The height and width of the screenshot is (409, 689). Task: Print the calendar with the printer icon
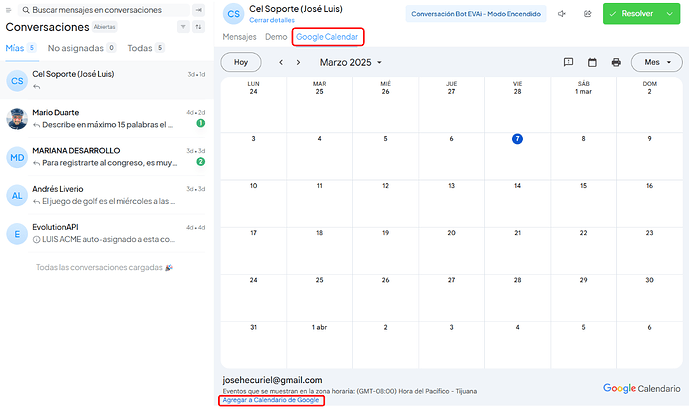pos(616,62)
